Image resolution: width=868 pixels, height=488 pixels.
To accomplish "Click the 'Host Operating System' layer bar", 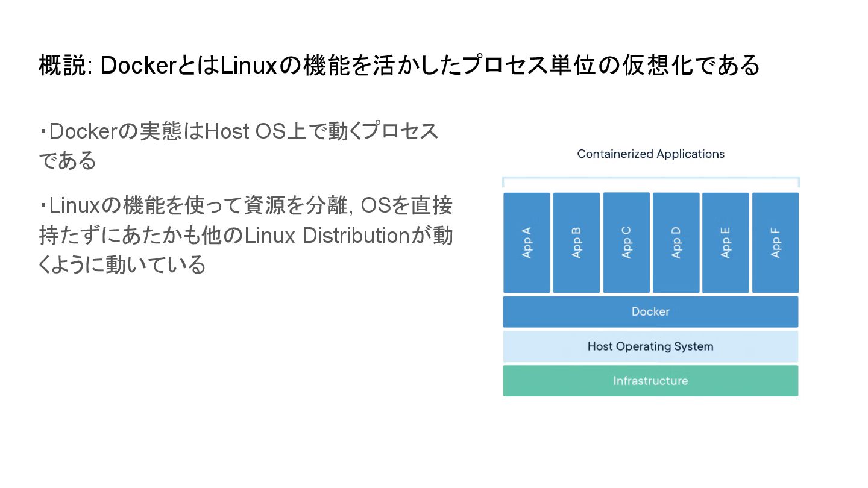I will pyautogui.click(x=650, y=346).
